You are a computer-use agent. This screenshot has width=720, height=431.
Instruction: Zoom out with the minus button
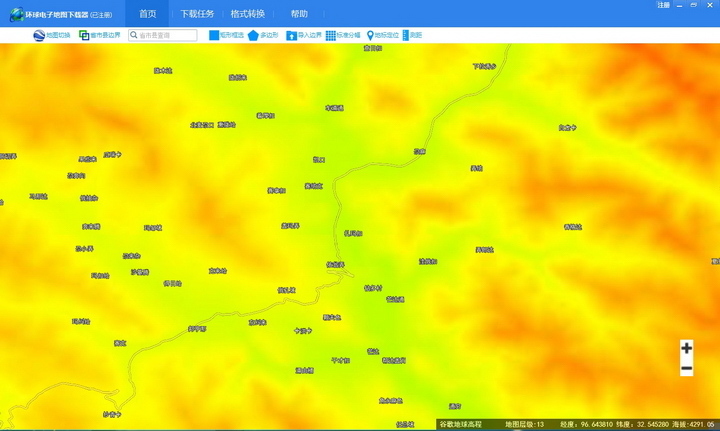tap(686, 368)
